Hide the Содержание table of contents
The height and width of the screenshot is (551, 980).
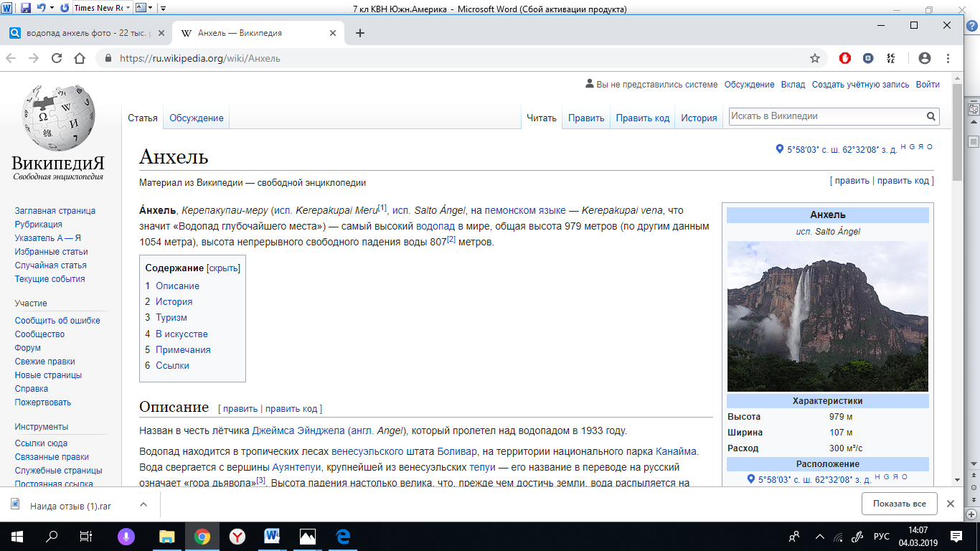pyautogui.click(x=223, y=268)
